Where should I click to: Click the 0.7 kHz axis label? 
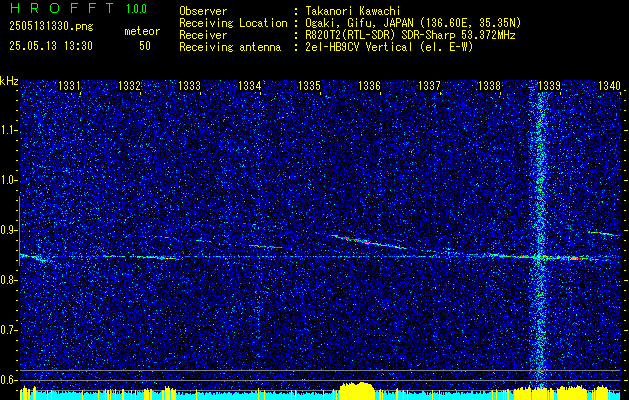tap(8, 330)
